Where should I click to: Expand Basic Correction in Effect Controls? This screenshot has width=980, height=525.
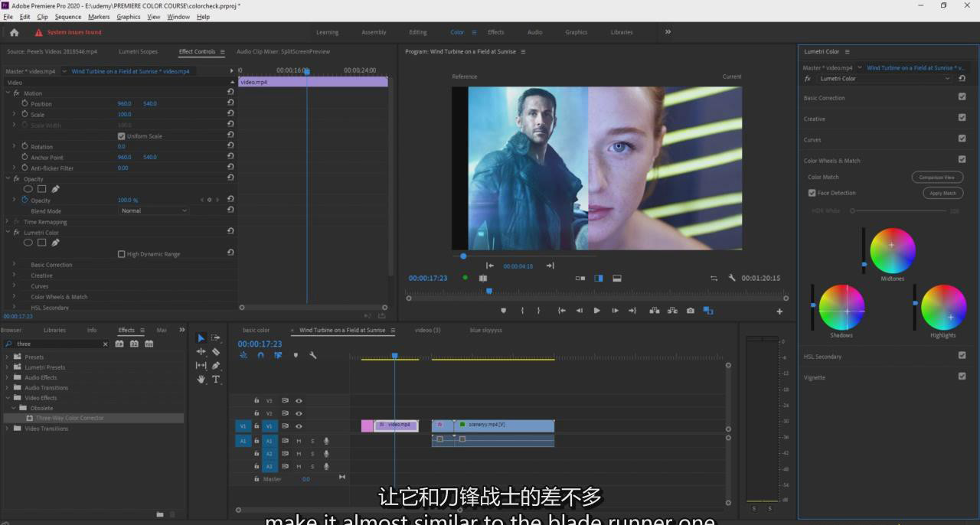point(14,264)
